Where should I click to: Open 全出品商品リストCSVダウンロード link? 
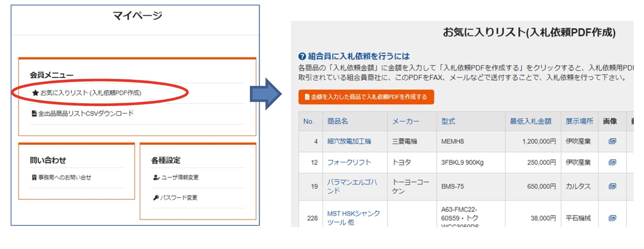86,114
